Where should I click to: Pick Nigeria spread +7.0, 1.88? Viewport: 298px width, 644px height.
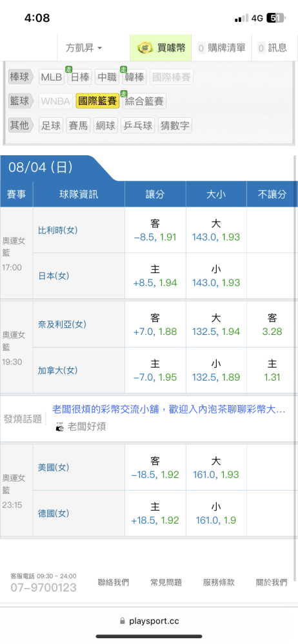155,325
